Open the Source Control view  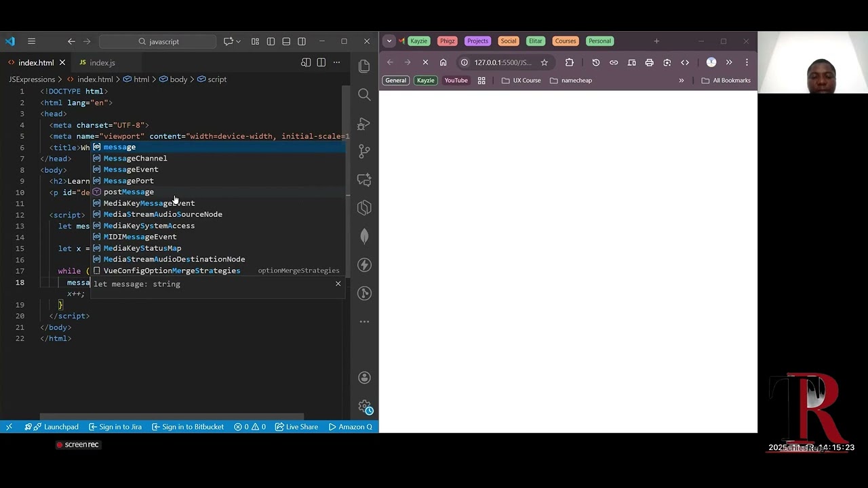[364, 151]
